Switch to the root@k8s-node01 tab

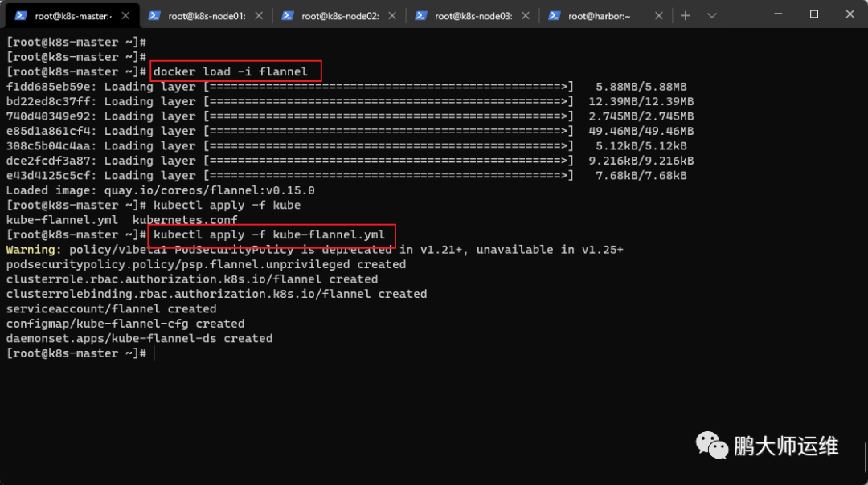click(206, 16)
